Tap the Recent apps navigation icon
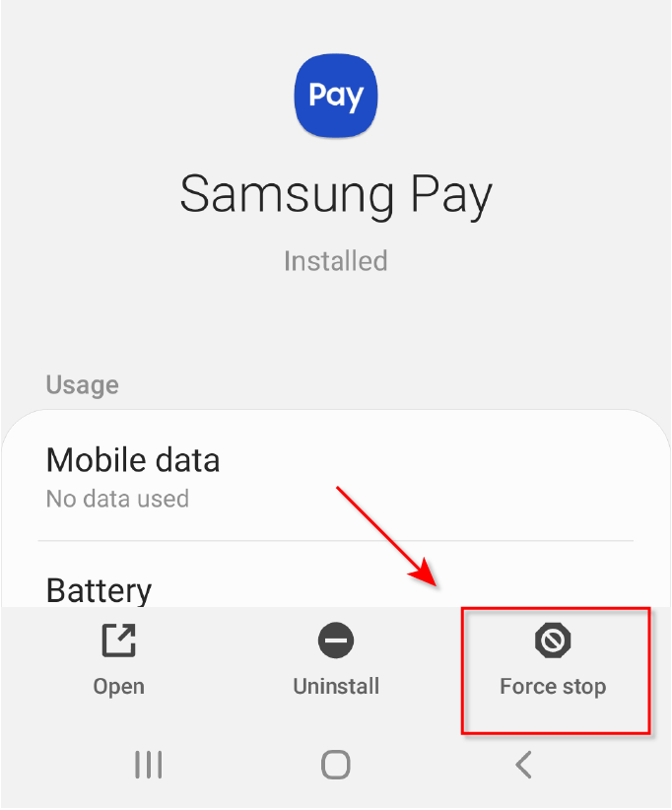Image resolution: width=672 pixels, height=810 pixels. pos(148,765)
